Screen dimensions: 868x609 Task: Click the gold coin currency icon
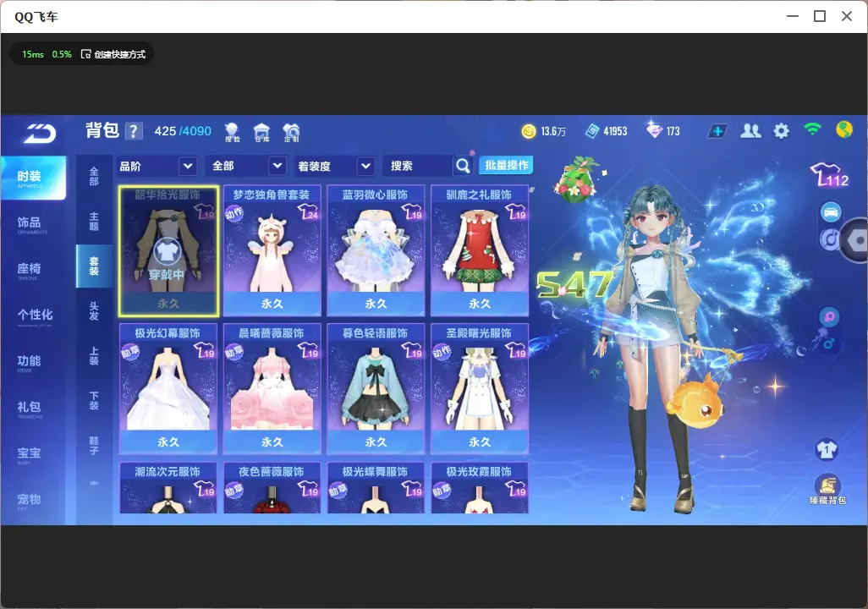point(529,131)
